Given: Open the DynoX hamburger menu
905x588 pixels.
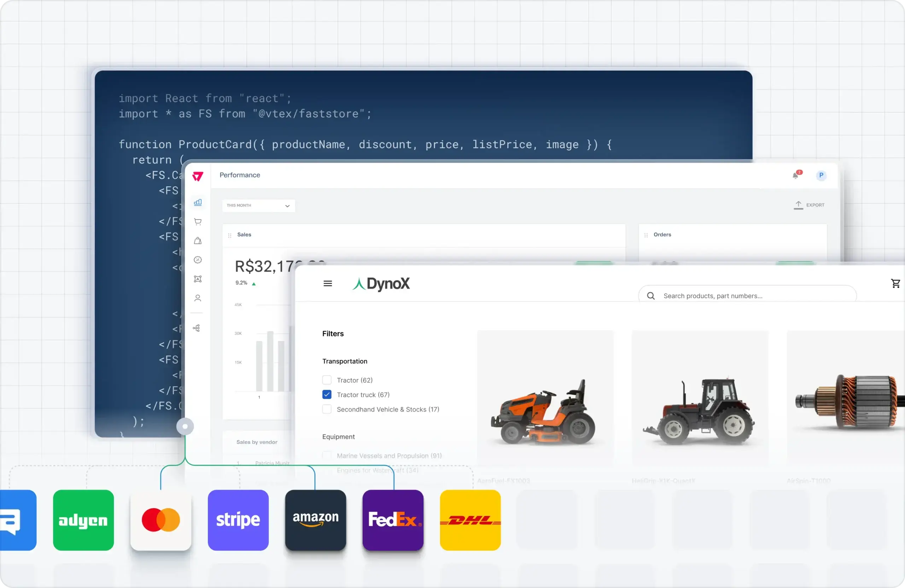Looking at the screenshot, I should click(327, 283).
